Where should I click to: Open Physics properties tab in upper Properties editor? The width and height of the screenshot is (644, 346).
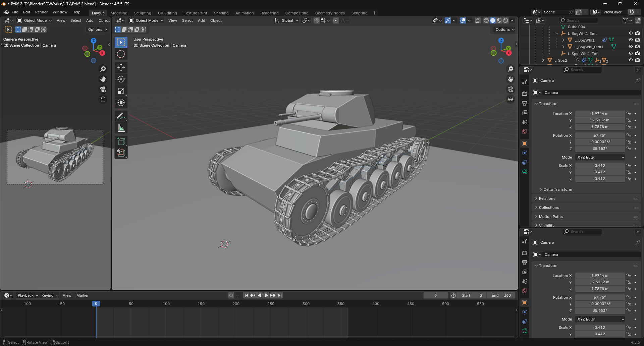[x=525, y=153]
